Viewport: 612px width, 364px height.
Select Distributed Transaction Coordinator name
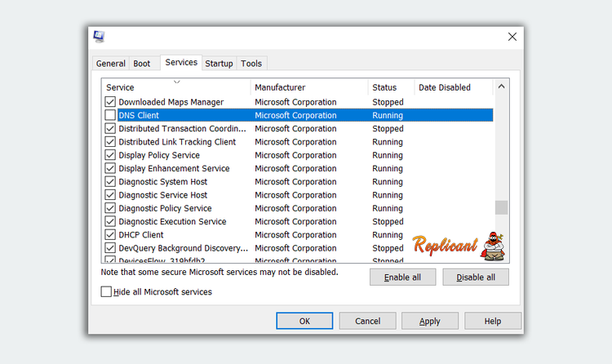tap(182, 129)
